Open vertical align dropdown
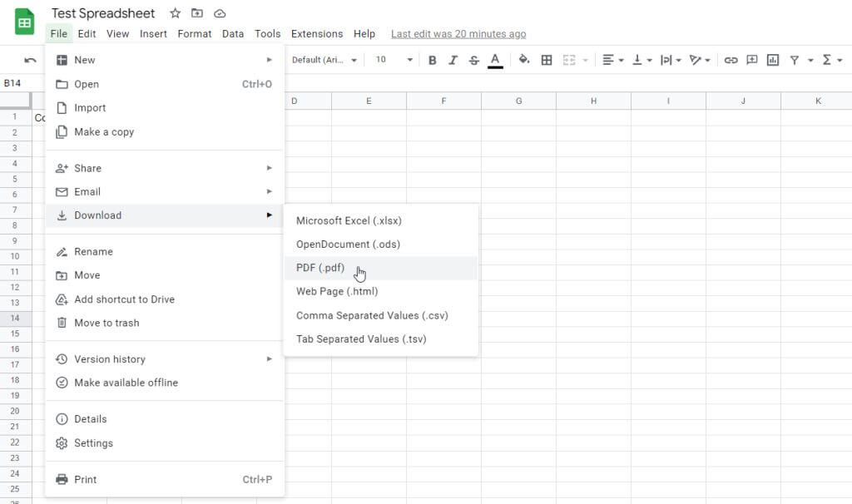This screenshot has width=852, height=504. pyautogui.click(x=641, y=60)
